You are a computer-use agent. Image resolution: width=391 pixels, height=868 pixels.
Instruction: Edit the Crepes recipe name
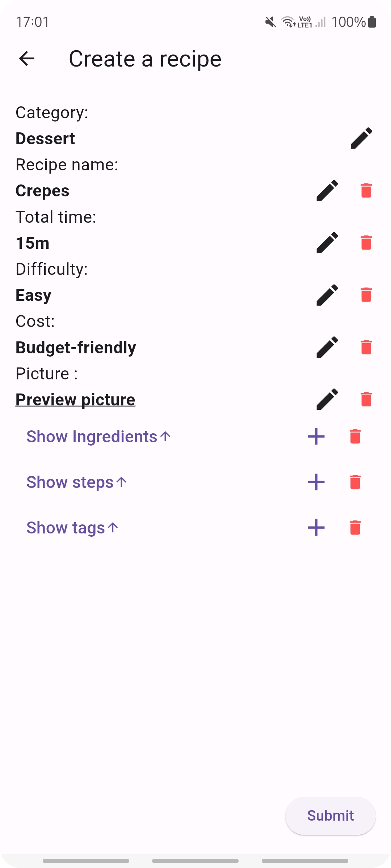tap(327, 191)
